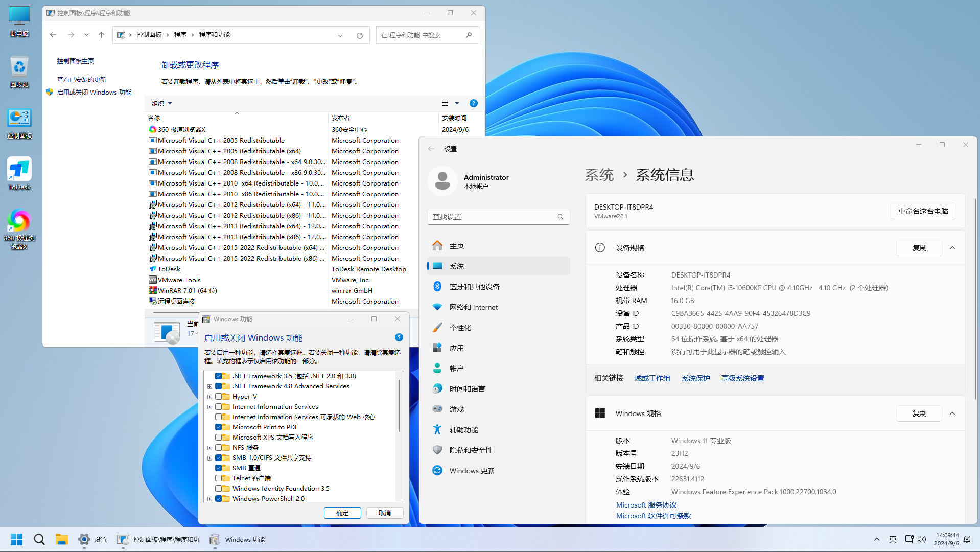Image resolution: width=980 pixels, height=552 pixels.
Task: Collapse the 设备规格 section chevron
Action: tap(952, 248)
